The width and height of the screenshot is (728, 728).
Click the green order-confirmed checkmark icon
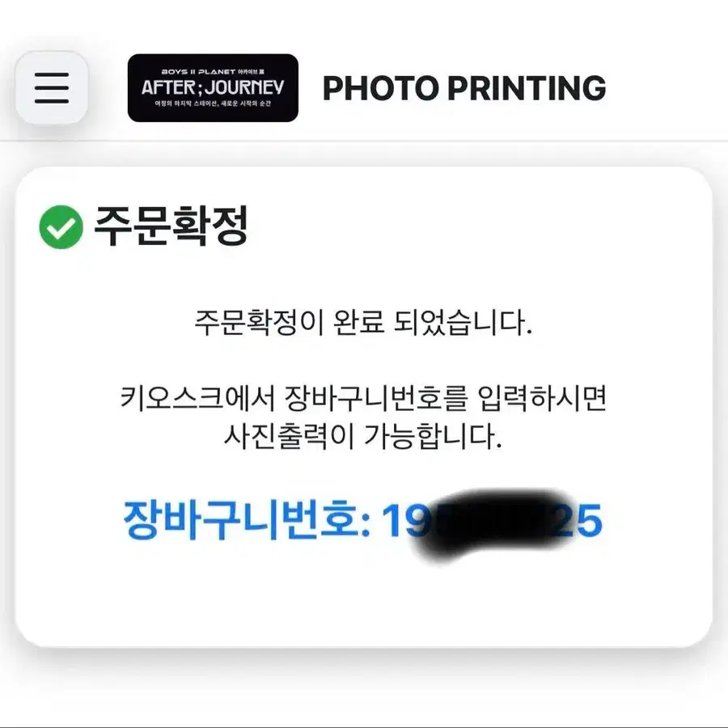61,227
